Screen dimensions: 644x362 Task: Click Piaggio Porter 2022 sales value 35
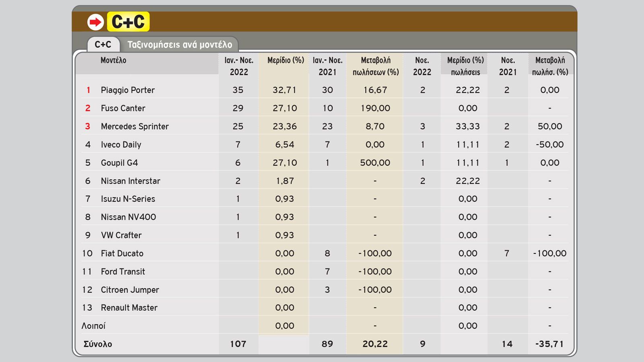pyautogui.click(x=238, y=90)
